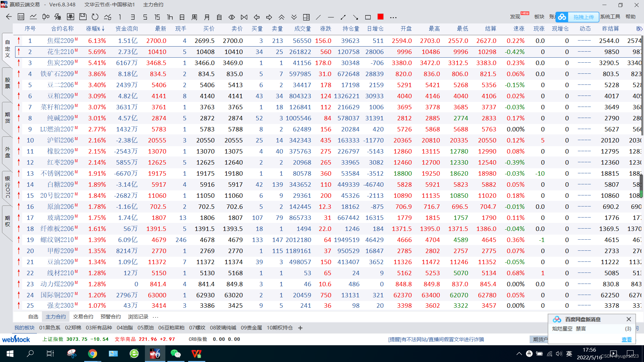Toggle the split panel layout icon
The width and height of the screenshot is (644, 362).
pyautogui.click(x=306, y=17)
